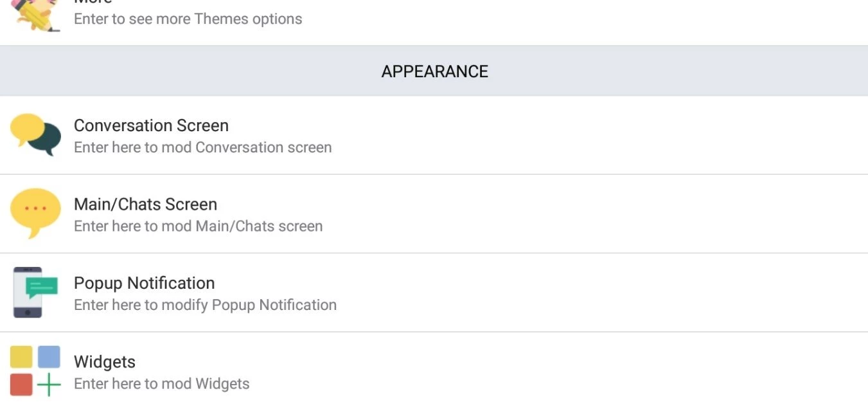This screenshot has height=409, width=868.
Task: Click "Enter to see more Themes options" text
Action: pos(188,19)
